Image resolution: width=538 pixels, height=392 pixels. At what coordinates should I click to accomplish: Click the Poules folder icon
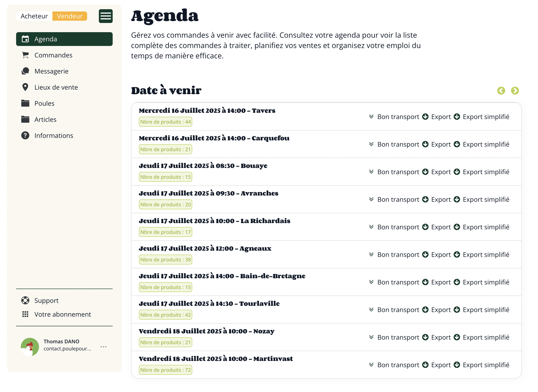[x=25, y=103]
